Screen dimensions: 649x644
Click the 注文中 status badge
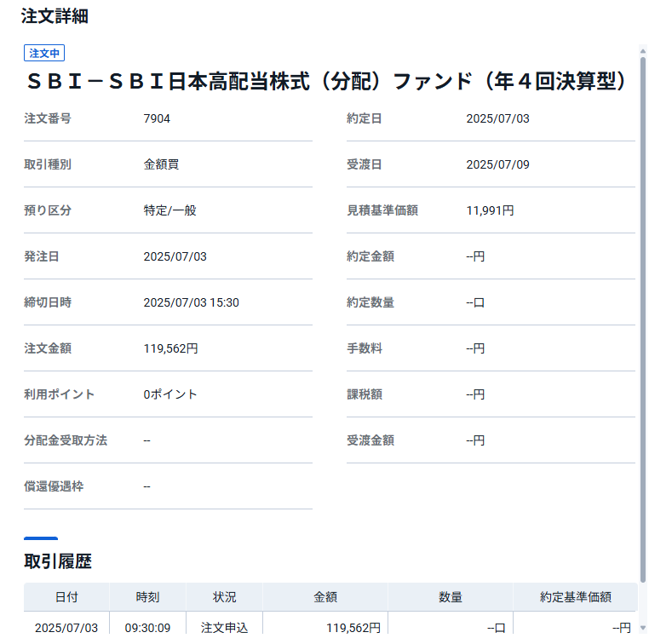[x=44, y=53]
